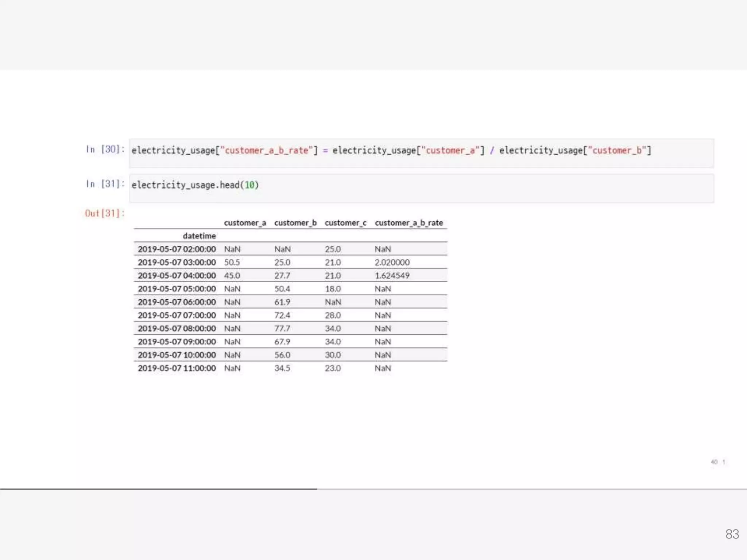Viewport: 747px width, 560px height.
Task: Select the 2019-05-07 03:00:00 row label
Action: tap(177, 262)
